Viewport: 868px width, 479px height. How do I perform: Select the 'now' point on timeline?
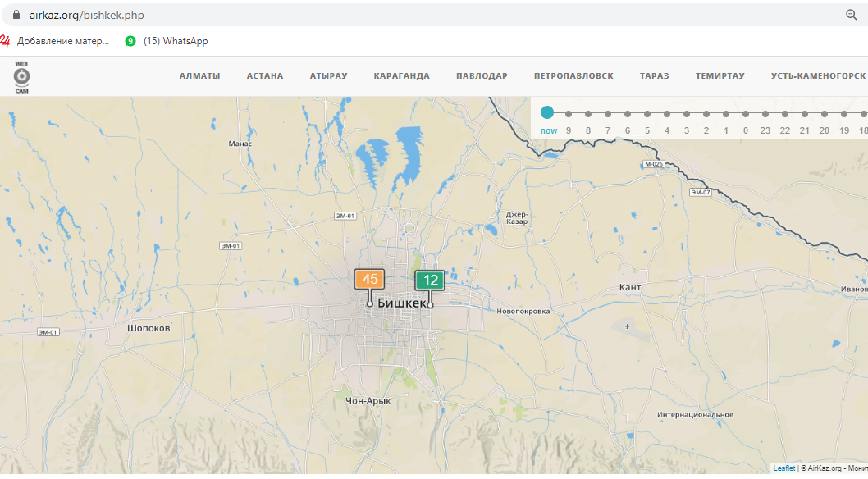[x=547, y=113]
